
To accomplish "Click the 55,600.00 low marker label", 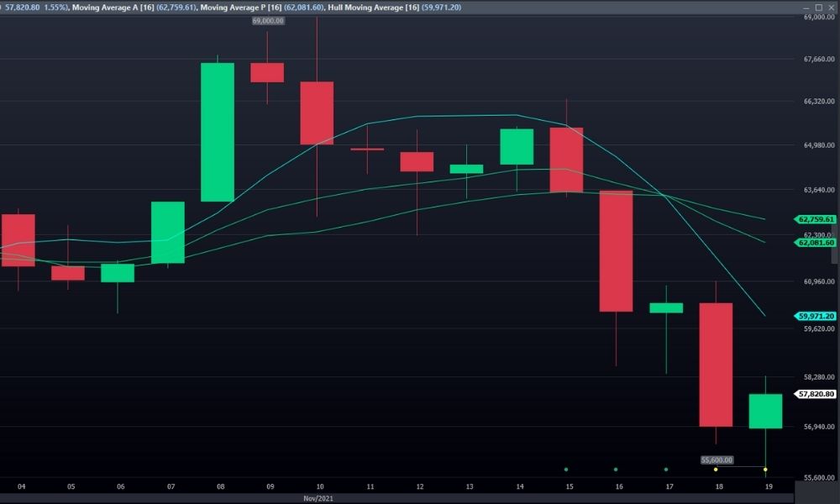I will 717,460.
